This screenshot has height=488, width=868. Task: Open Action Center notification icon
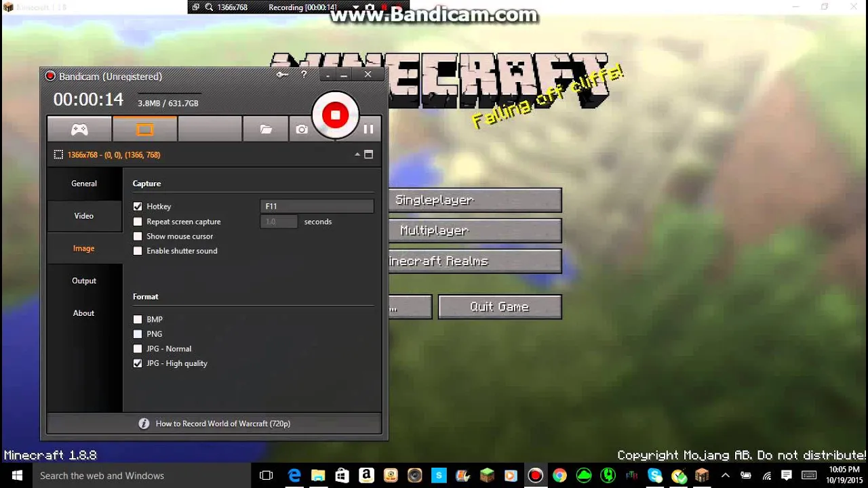[x=787, y=476]
